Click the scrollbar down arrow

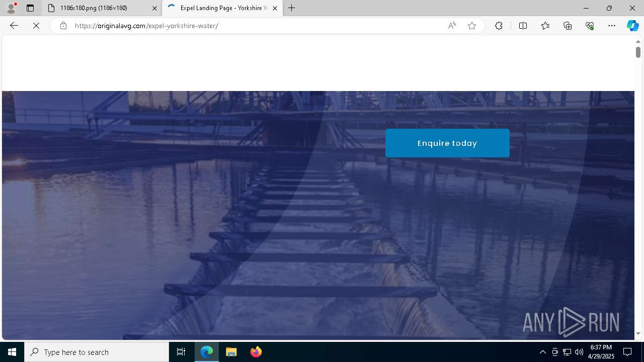pos(638,333)
